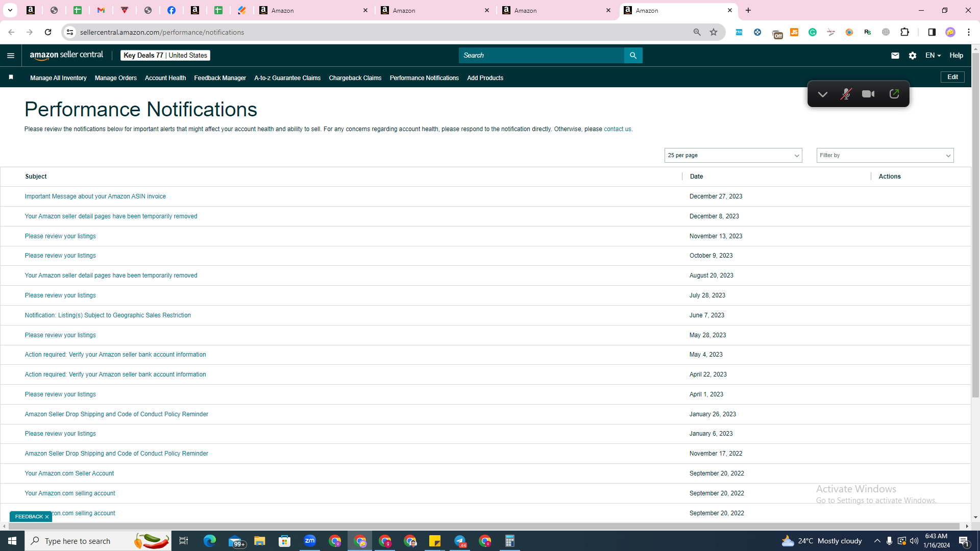Open Telegram from the taskbar
This screenshot has height=551, width=980.
click(x=460, y=541)
